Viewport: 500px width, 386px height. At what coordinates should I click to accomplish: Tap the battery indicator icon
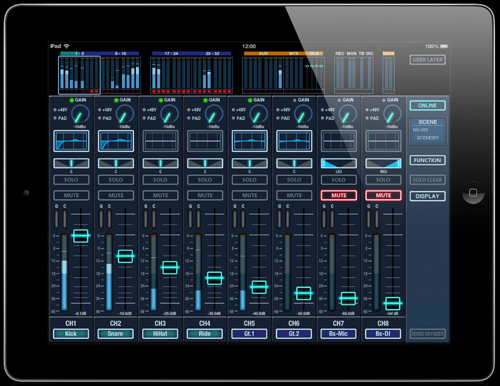click(444, 46)
